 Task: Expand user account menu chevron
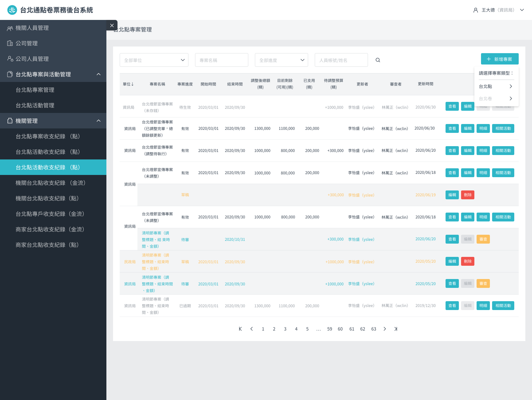tap(522, 10)
